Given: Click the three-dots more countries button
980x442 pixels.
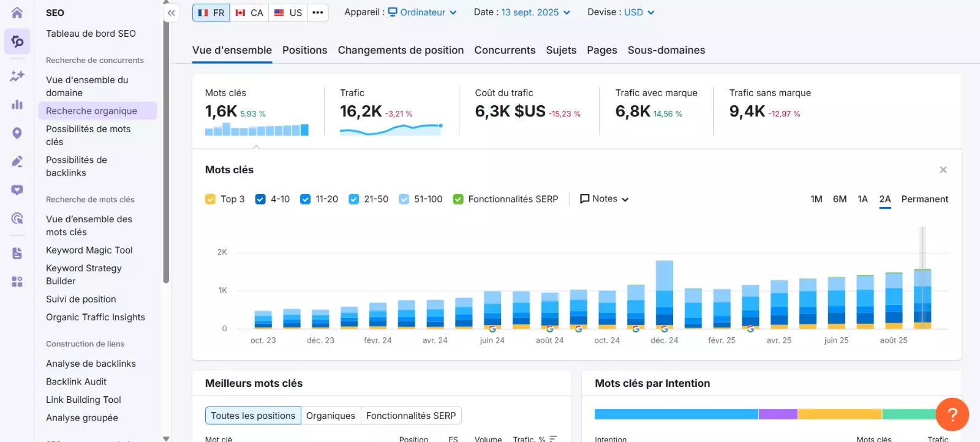Looking at the screenshot, I should 317,13.
